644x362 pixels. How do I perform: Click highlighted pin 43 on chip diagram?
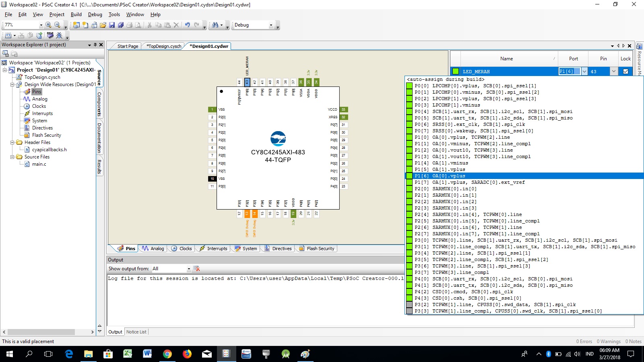[247, 82]
